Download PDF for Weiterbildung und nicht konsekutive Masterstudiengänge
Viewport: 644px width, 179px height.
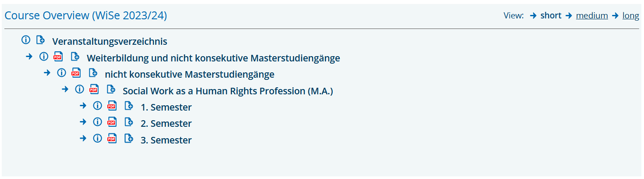pyautogui.click(x=58, y=57)
